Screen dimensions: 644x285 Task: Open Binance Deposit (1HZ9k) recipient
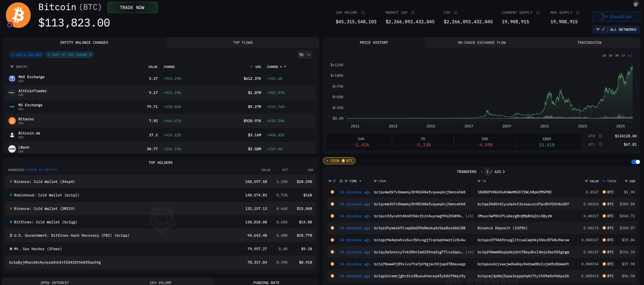[502, 228]
